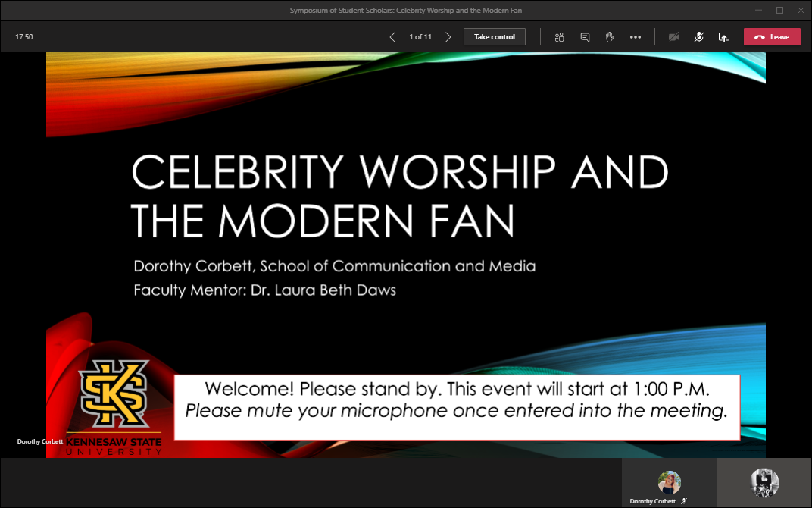Click the Welcome stand by notice box
This screenshot has width=812, height=508.
click(457, 406)
